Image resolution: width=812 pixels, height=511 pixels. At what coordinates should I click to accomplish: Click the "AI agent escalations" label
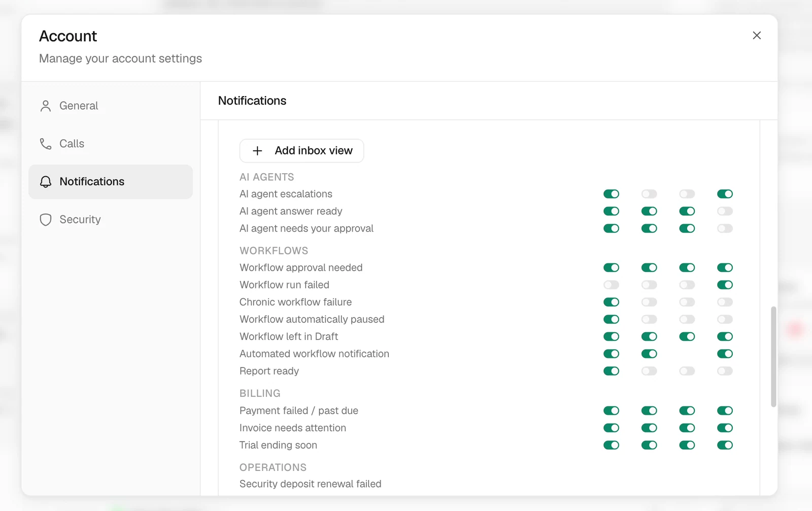point(286,194)
